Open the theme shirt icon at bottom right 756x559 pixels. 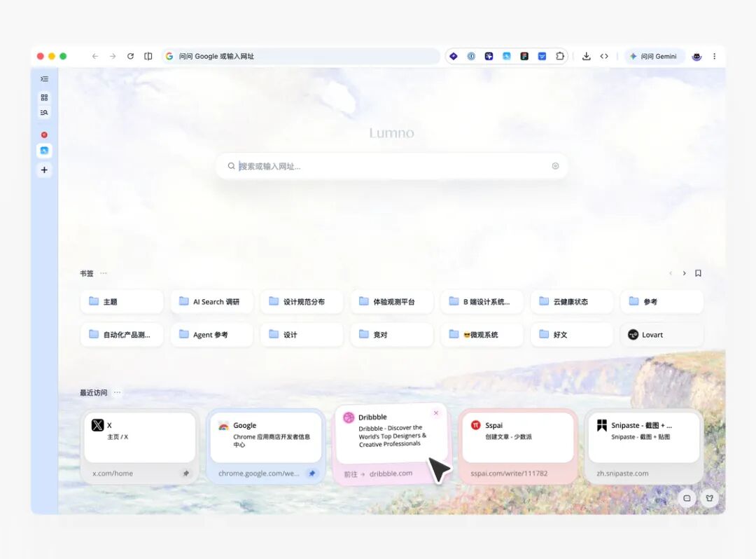710,498
